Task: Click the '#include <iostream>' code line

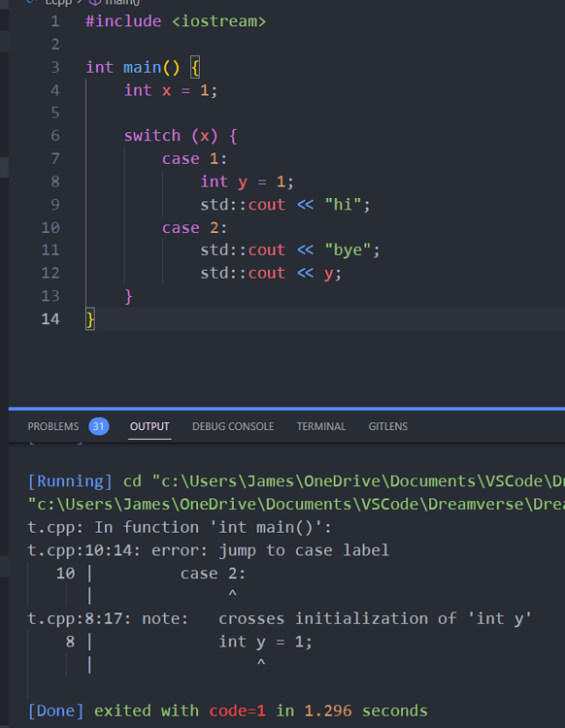Action: coord(176,21)
